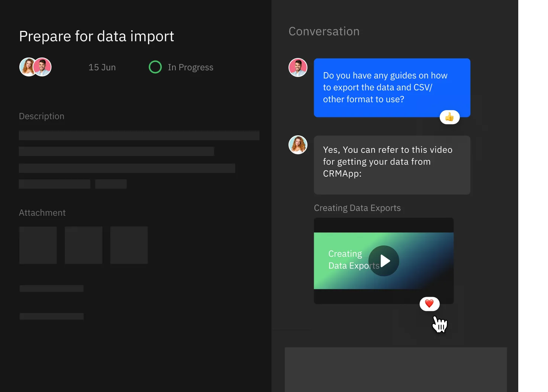The width and height of the screenshot is (548, 392).
Task: Click the Description section heading
Action: point(42,116)
